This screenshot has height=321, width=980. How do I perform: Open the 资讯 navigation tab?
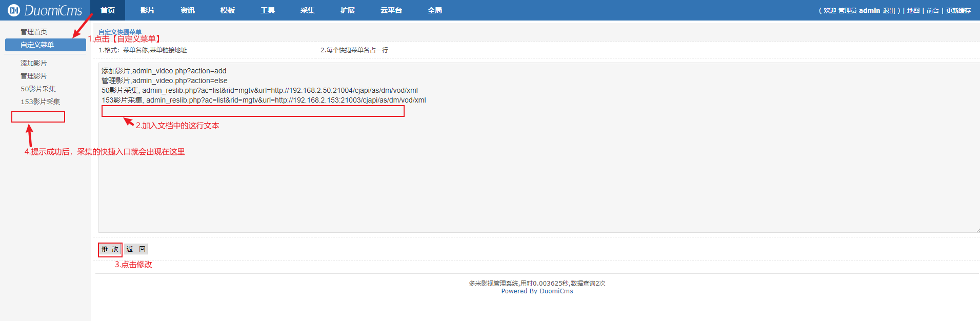(x=188, y=10)
